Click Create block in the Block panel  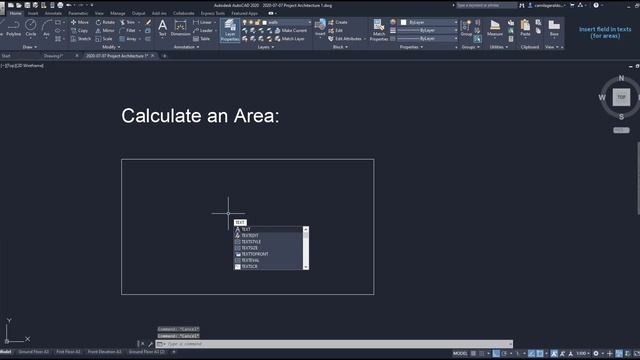click(338, 22)
